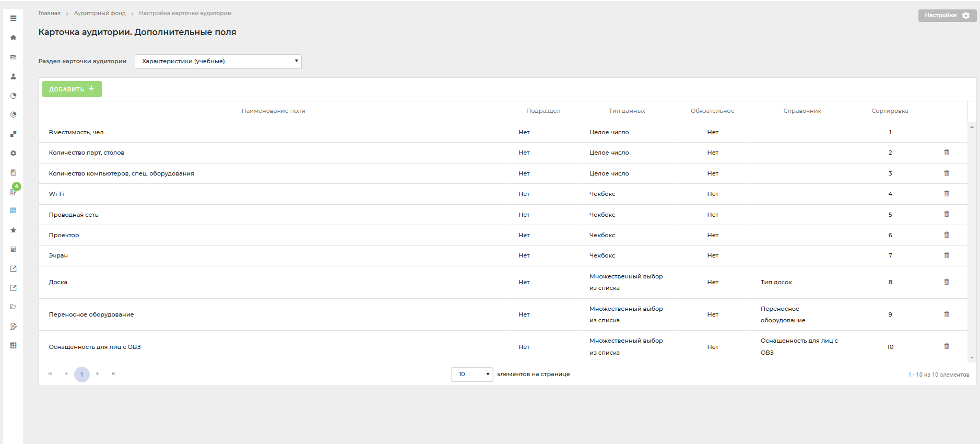Delete the 'Проводная сеть' row
980x444 pixels.
947,214
